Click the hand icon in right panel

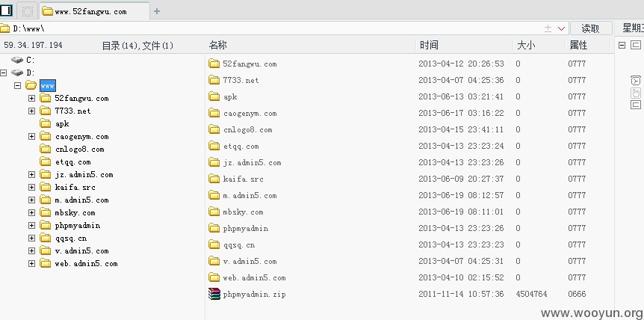tap(635, 93)
